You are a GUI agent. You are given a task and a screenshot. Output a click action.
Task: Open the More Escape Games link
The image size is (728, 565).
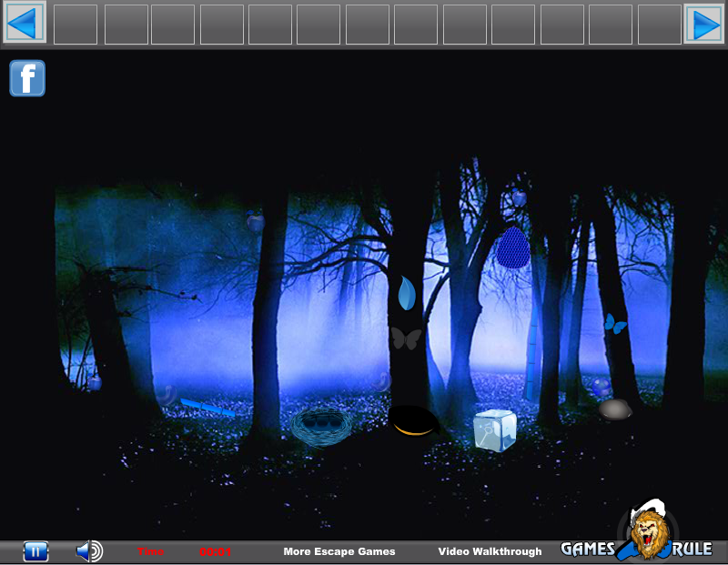(x=339, y=551)
